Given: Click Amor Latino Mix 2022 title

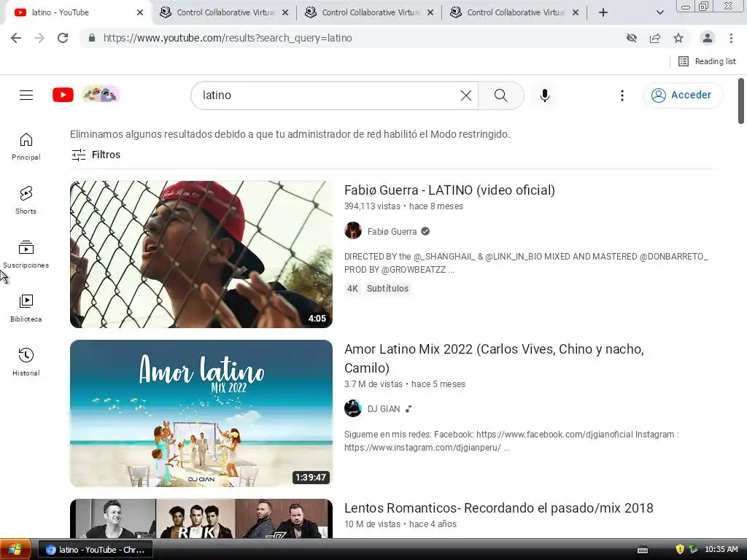Looking at the screenshot, I should 494,359.
